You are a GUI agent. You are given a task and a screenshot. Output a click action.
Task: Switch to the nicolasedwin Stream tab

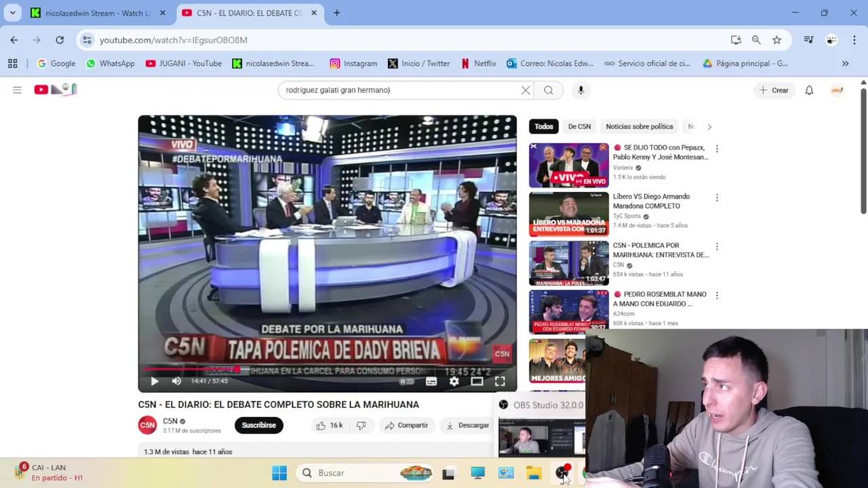pyautogui.click(x=98, y=13)
